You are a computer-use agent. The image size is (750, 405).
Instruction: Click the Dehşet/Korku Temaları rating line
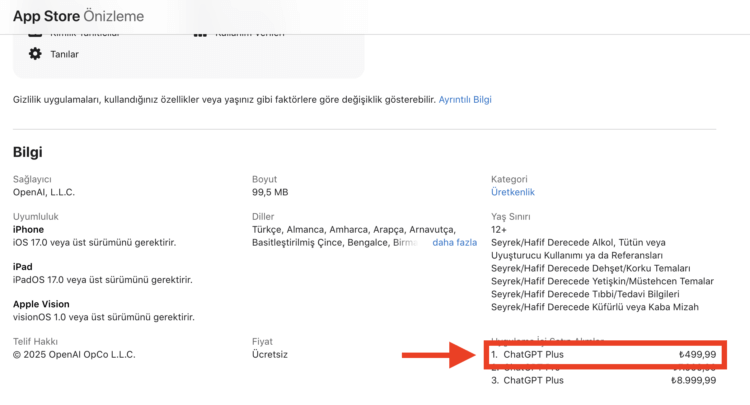point(591,268)
